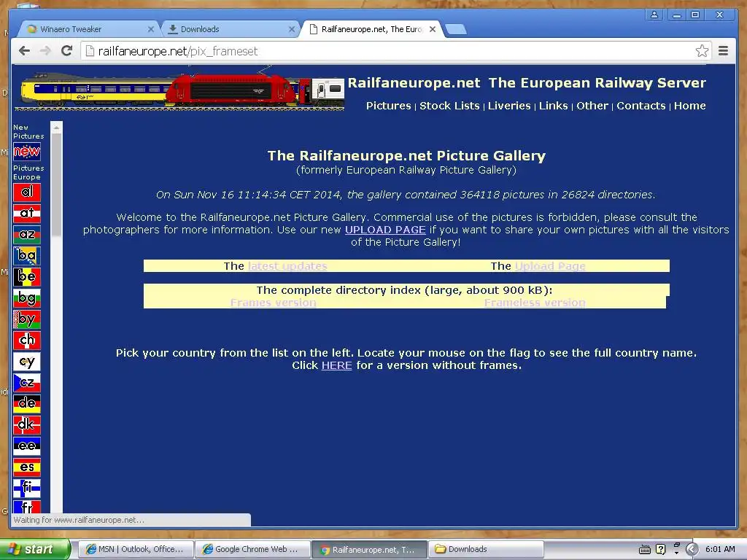Image resolution: width=747 pixels, height=560 pixels.
Task: Open the latest updates link
Action: [287, 266]
